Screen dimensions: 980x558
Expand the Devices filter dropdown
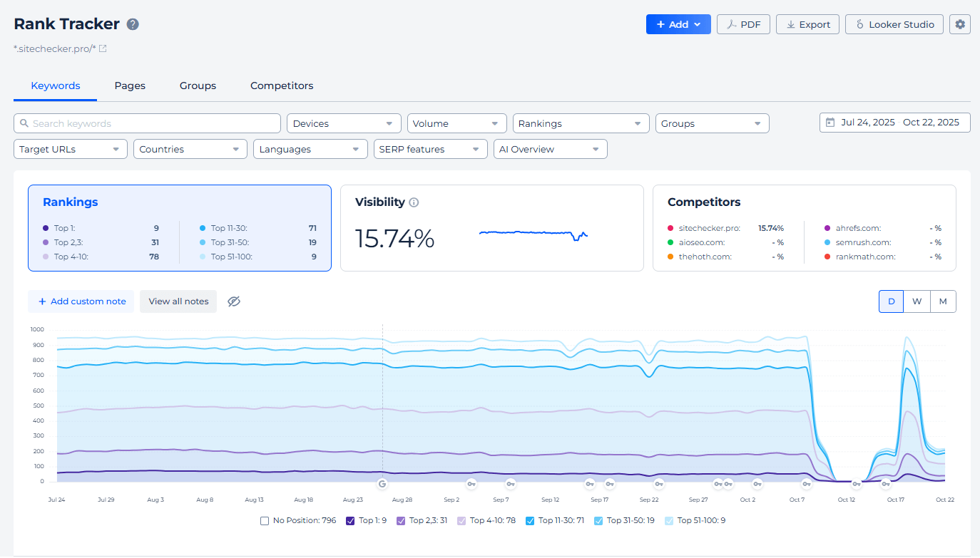tap(343, 123)
